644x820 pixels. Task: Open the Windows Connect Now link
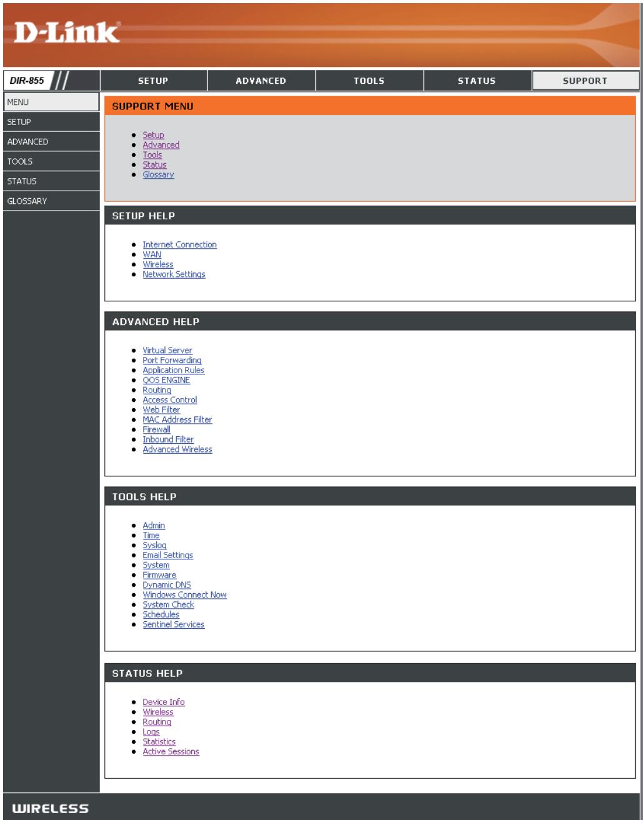click(x=184, y=595)
